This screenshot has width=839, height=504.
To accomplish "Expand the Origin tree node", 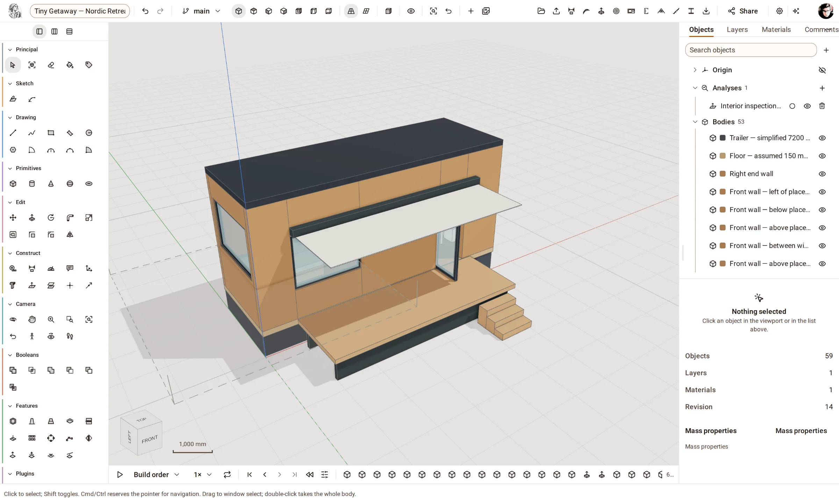I will 695,70.
